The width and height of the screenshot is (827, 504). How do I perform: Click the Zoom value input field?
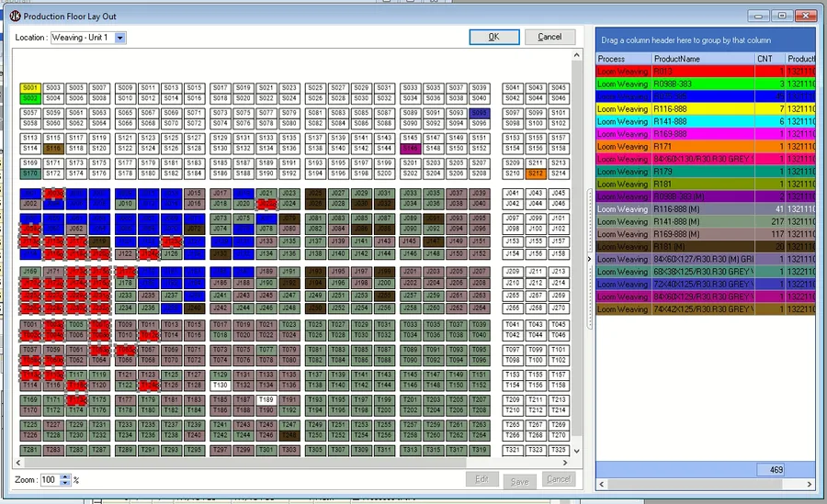(51, 480)
